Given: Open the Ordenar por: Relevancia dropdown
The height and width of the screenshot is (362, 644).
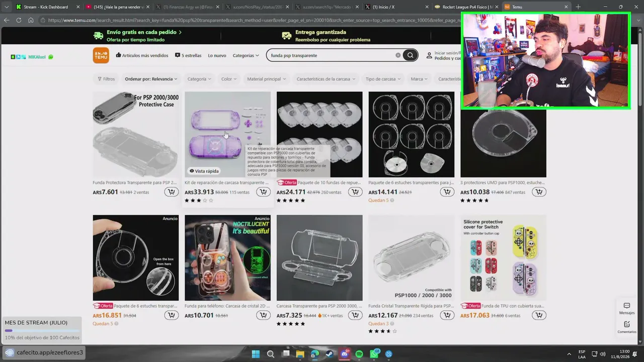Looking at the screenshot, I should (151, 79).
